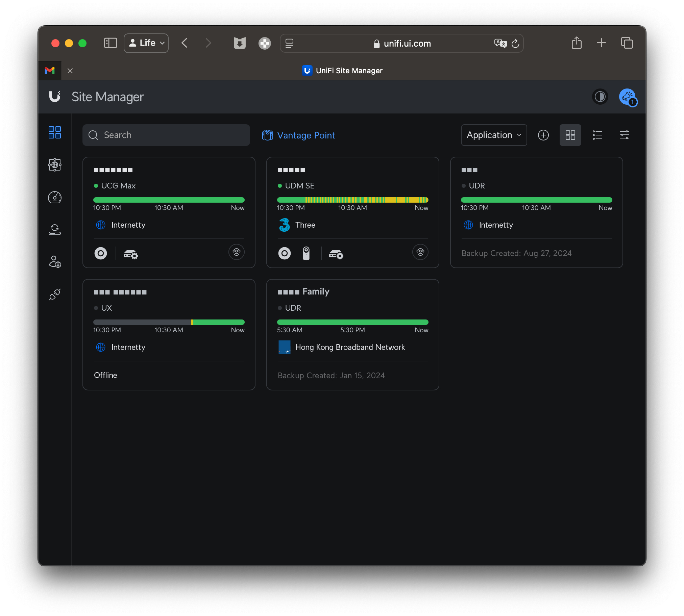Open the UniFi logo home

(x=54, y=97)
